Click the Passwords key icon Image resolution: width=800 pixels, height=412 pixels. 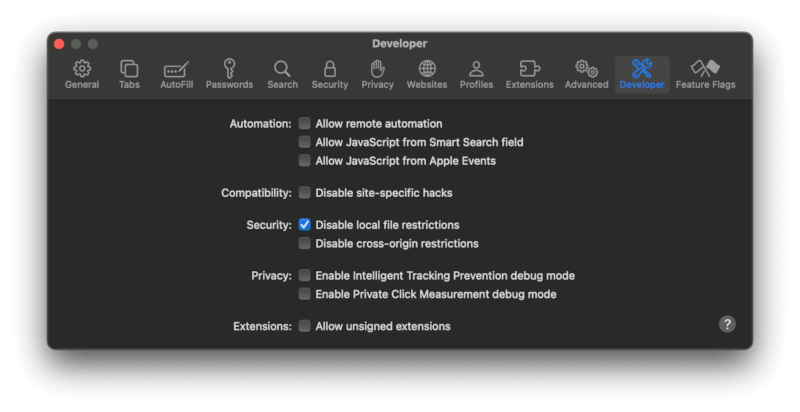tap(229, 69)
